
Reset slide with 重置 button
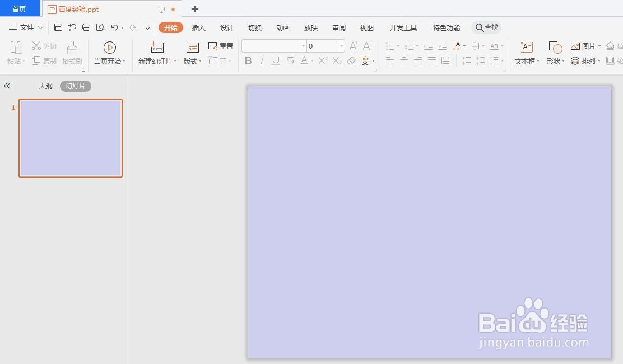(x=221, y=46)
